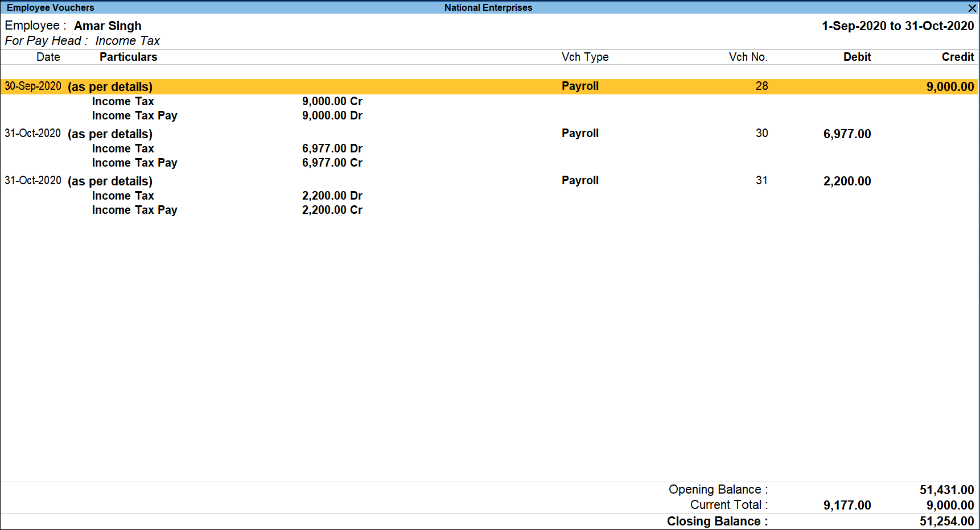The image size is (980, 530).
Task: Click the Opening Balance amount 51,431.00
Action: (946, 490)
